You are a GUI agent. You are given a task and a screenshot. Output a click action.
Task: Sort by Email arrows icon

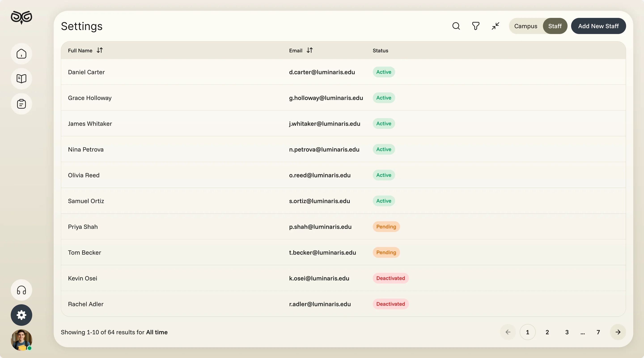click(310, 50)
